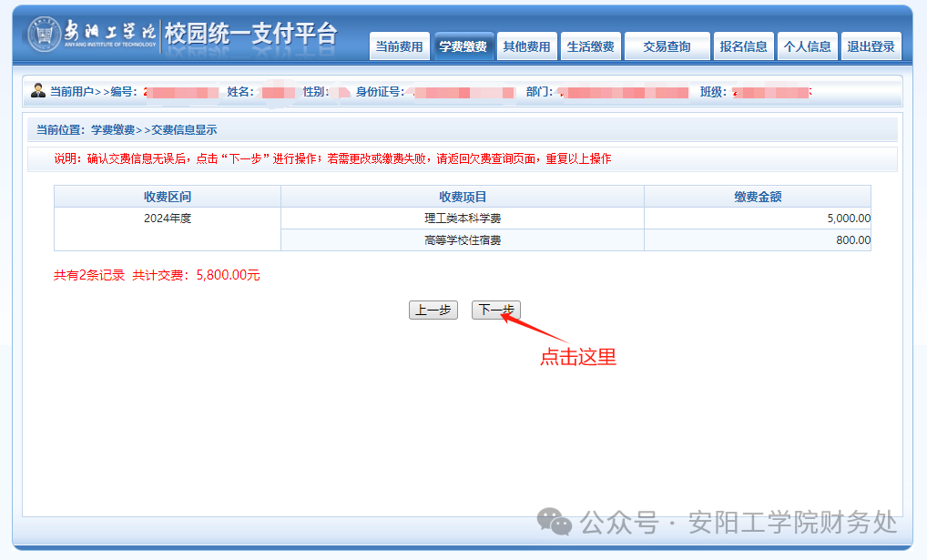Switch to the 学费缴费 tab
This screenshot has height=560, width=927.
pos(463,46)
